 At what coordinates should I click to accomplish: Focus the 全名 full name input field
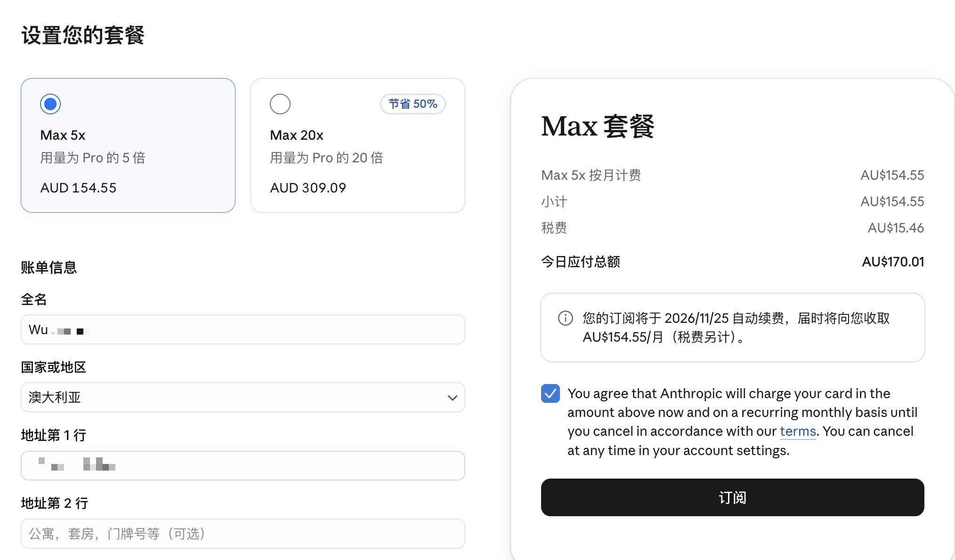point(243,329)
